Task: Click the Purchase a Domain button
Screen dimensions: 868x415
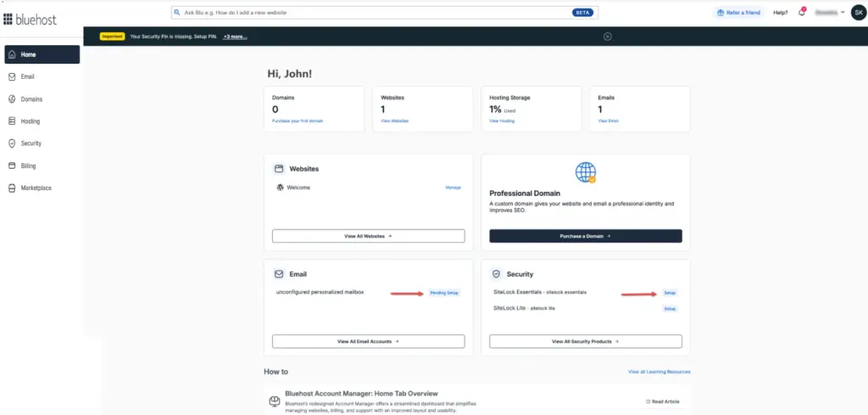Action: point(585,236)
